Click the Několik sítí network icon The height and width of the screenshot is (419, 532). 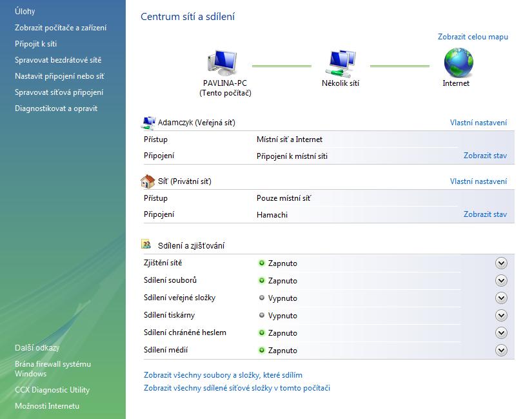[x=340, y=63]
